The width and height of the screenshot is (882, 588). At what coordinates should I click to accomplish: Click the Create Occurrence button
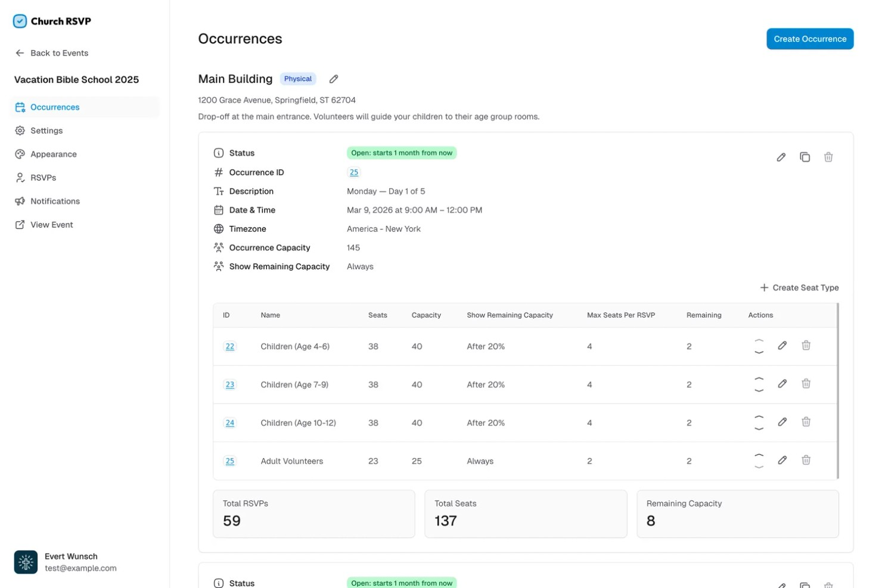pyautogui.click(x=809, y=39)
